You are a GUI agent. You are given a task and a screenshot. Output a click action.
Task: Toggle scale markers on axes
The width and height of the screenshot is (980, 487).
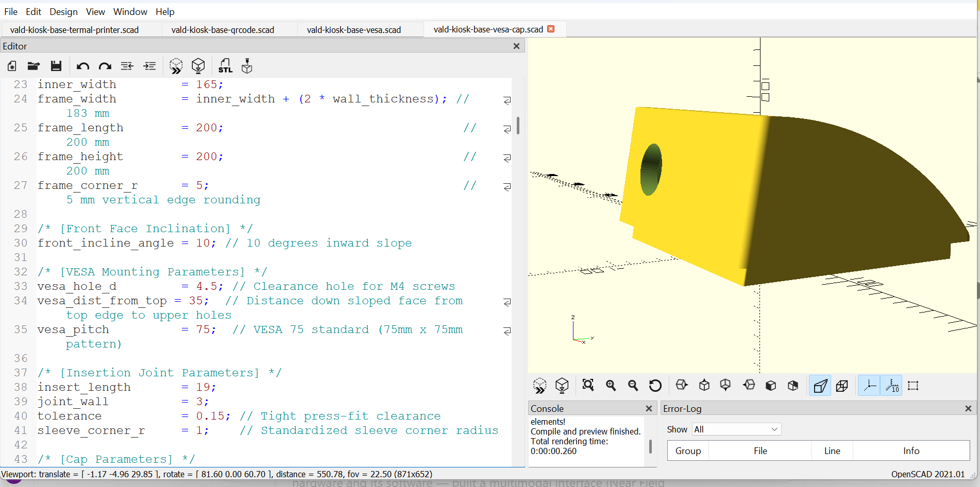point(891,386)
